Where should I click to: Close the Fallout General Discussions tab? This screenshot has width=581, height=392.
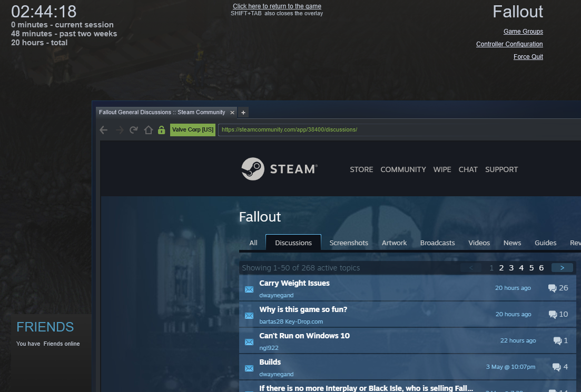232,113
